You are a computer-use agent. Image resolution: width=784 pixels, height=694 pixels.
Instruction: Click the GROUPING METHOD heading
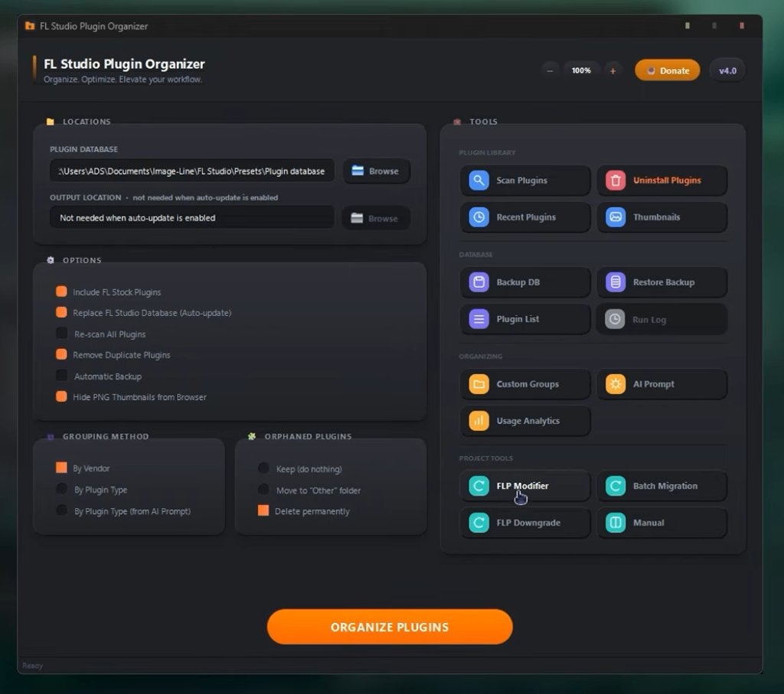(106, 436)
